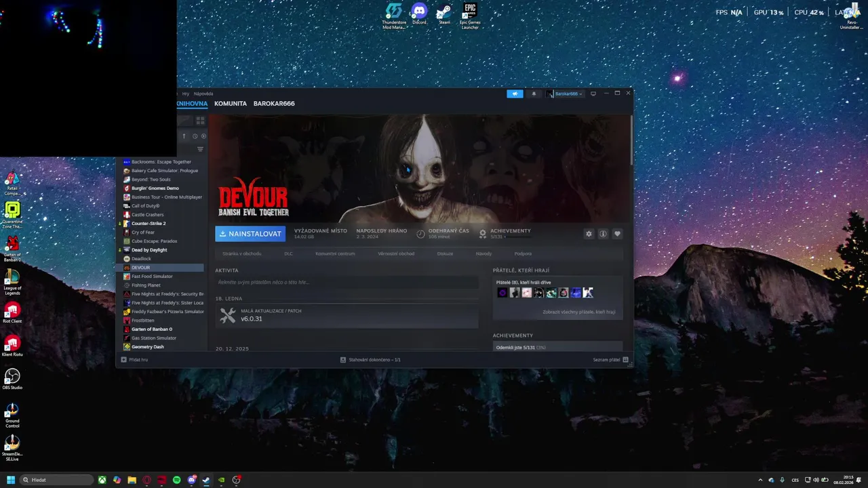Add DEVOUR to favorites heart icon
Screen dimensions: 868x488
pos(617,234)
